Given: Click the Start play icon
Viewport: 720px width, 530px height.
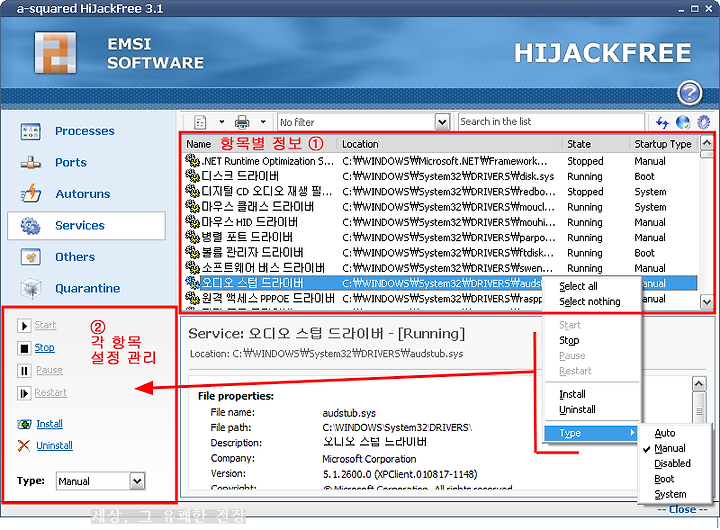Looking at the screenshot, I should (x=24, y=326).
